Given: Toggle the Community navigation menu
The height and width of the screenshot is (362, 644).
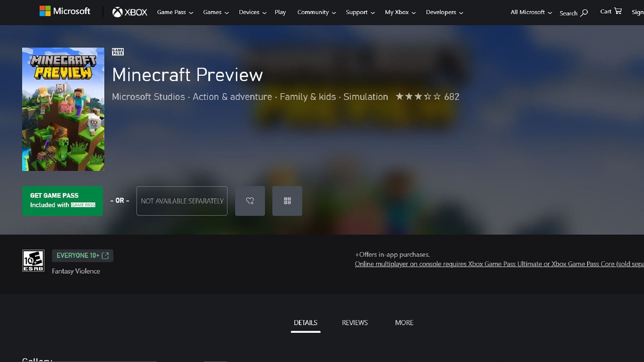Looking at the screenshot, I should pos(317,12).
